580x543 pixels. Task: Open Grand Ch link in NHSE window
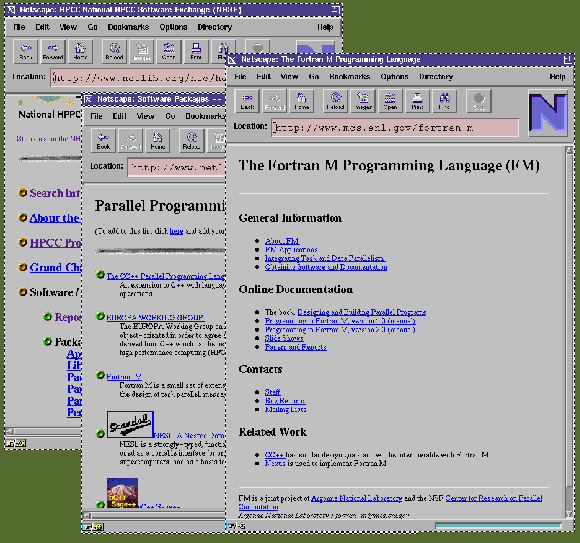pyautogui.click(x=55, y=267)
